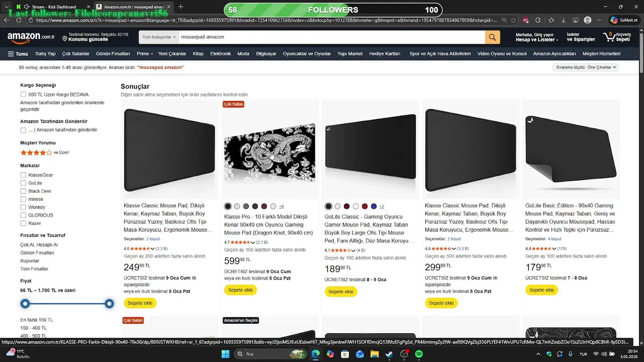The height and width of the screenshot is (362, 644).
Task: Add GoLite Basic Edition 179 TL to cart
Action: pyautogui.click(x=541, y=290)
